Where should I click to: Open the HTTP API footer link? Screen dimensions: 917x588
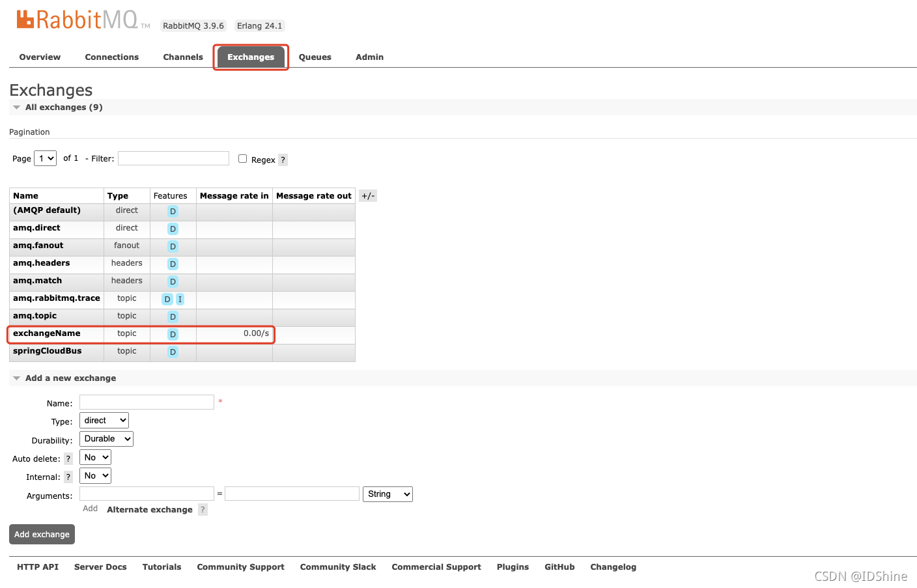tap(38, 567)
